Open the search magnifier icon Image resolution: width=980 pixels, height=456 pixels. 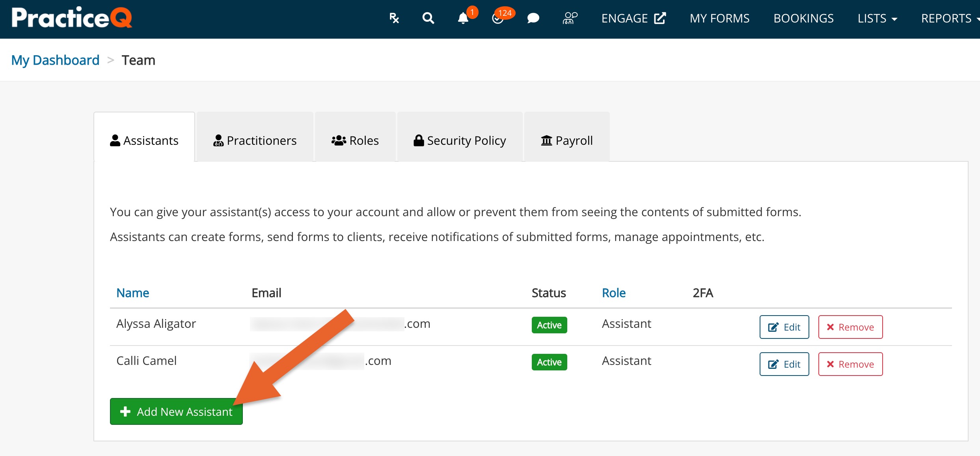[x=428, y=18]
